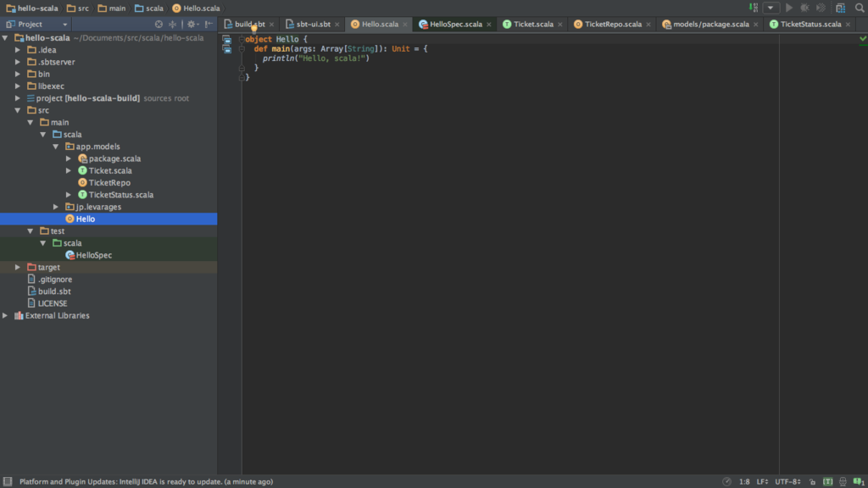Click the scala breadcrumb in navigation bar
868x488 pixels.
[149, 8]
